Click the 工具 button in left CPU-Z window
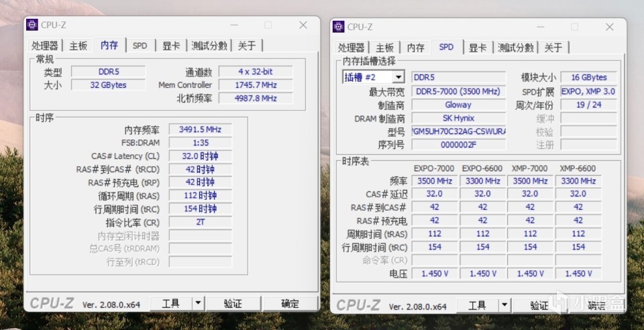Viewport: 644px width, 330px height. pyautogui.click(x=171, y=304)
